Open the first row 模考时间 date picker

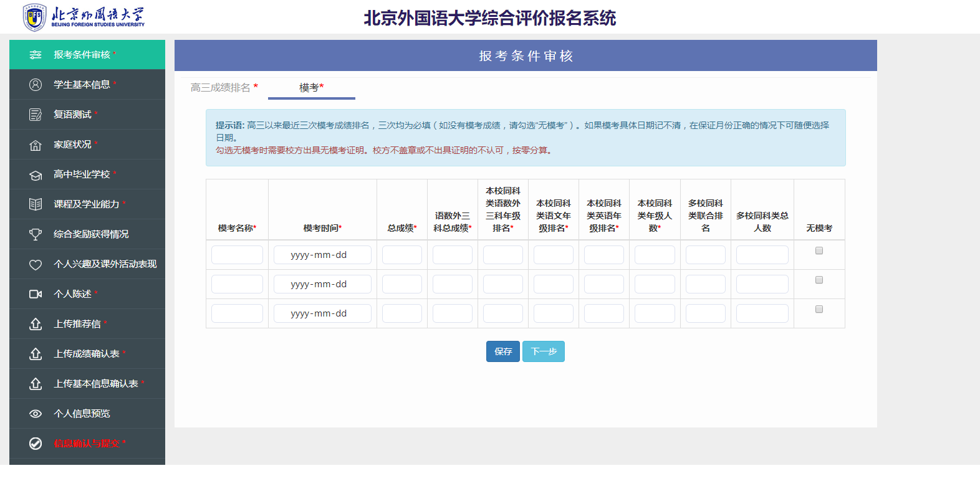click(x=322, y=255)
